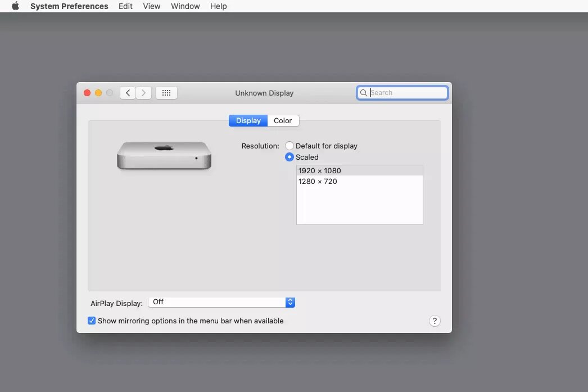Open the Window menu
The width and height of the screenshot is (588, 392).
click(x=186, y=6)
